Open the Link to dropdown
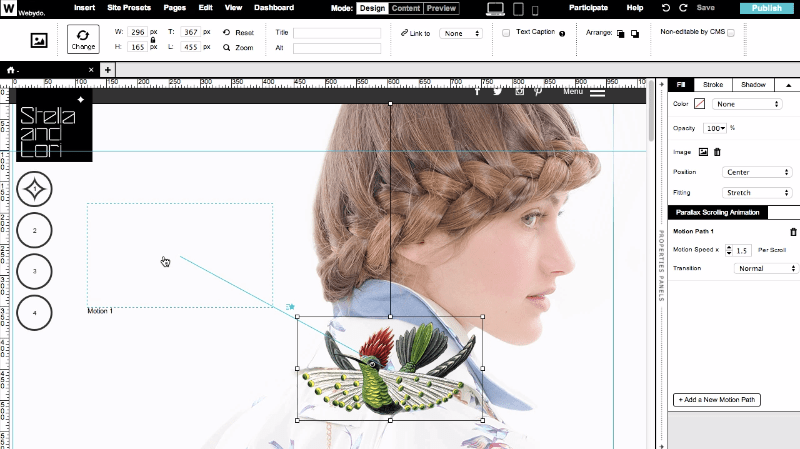The height and width of the screenshot is (449, 800). tap(461, 33)
